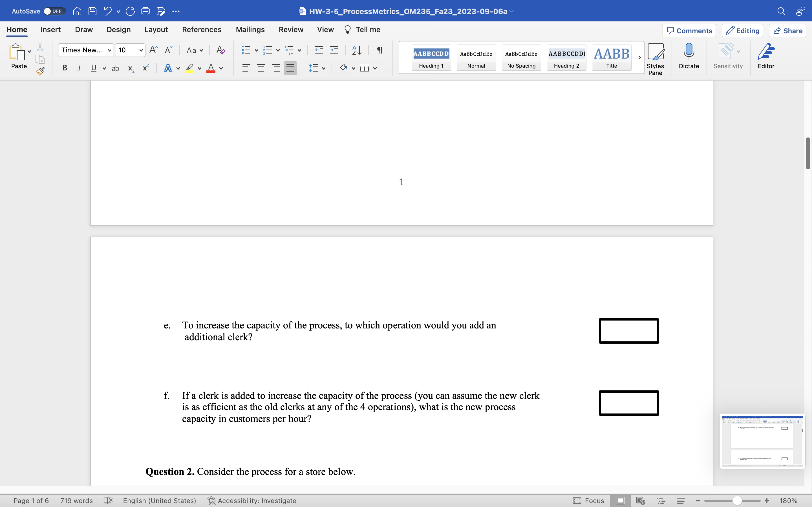
Task: Open the Mailings tab
Action: 250,30
